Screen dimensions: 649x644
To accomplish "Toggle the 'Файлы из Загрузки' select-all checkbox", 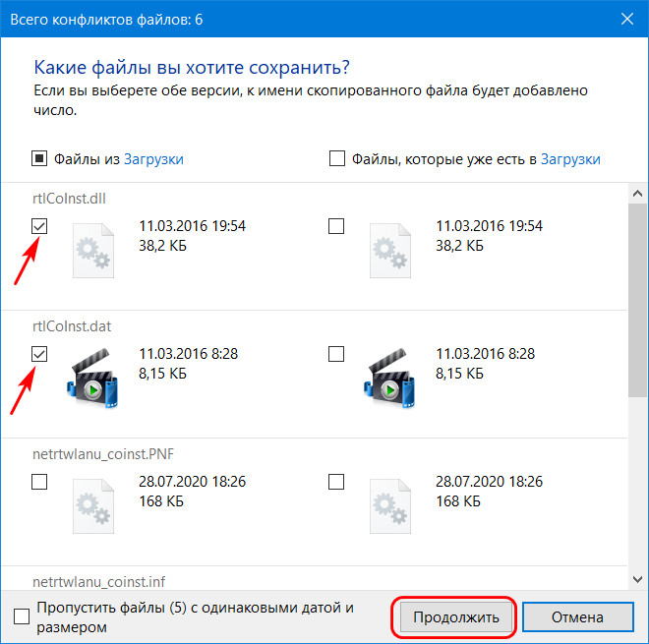I will (39, 158).
